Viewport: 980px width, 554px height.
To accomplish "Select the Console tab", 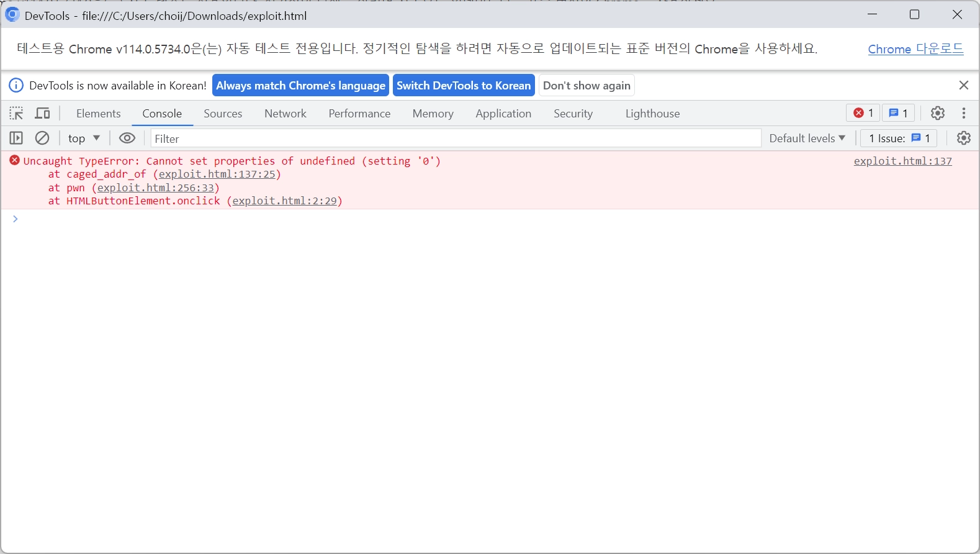I will point(162,114).
